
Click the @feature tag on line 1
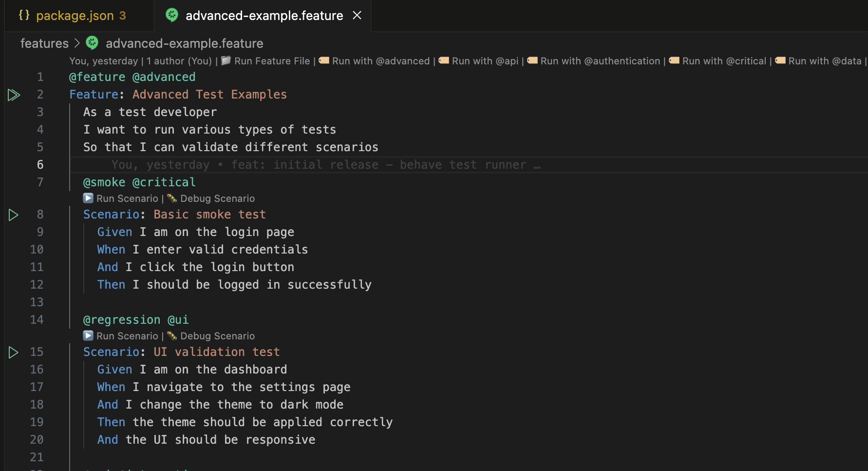tap(97, 77)
